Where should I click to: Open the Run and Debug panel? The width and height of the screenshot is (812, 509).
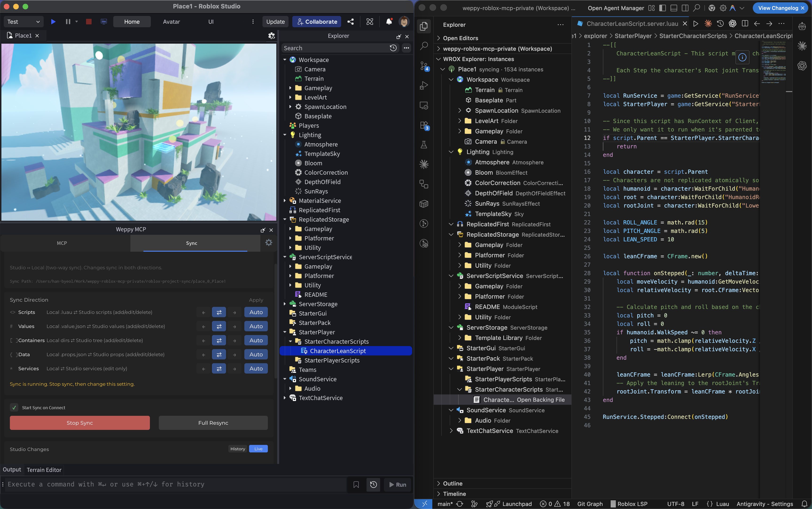pos(424,85)
